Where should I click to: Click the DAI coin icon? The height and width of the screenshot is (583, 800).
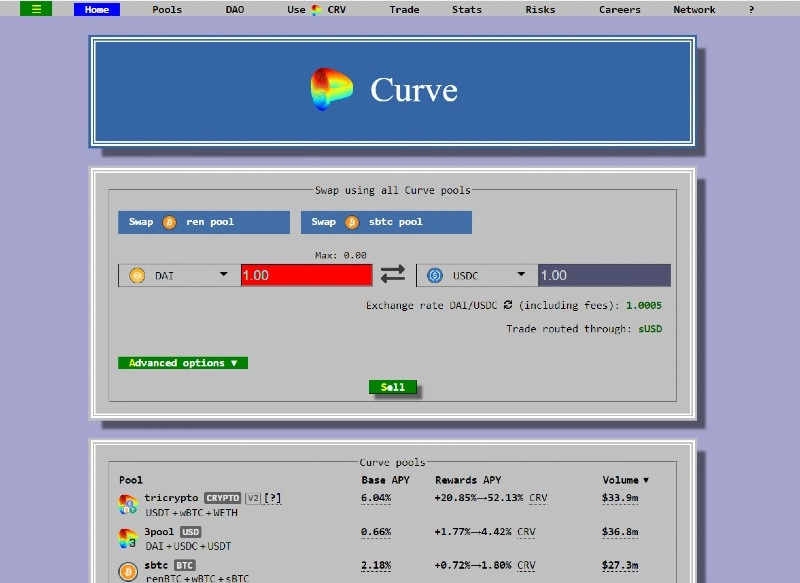137,275
